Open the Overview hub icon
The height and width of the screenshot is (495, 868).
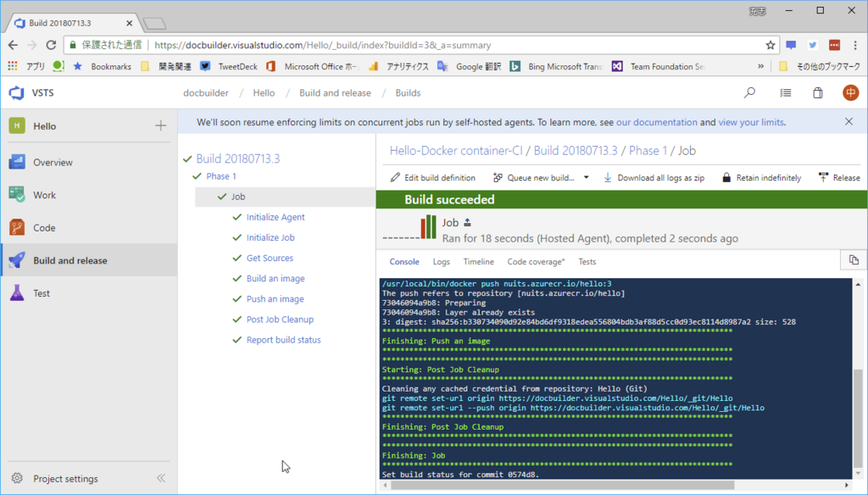click(17, 162)
